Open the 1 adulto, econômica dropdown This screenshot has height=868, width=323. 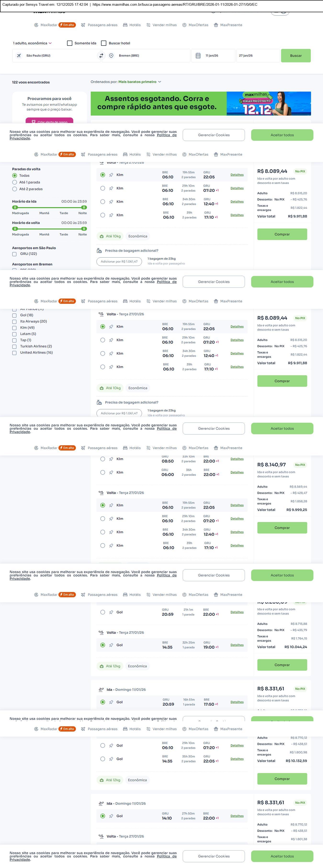pyautogui.click(x=32, y=43)
